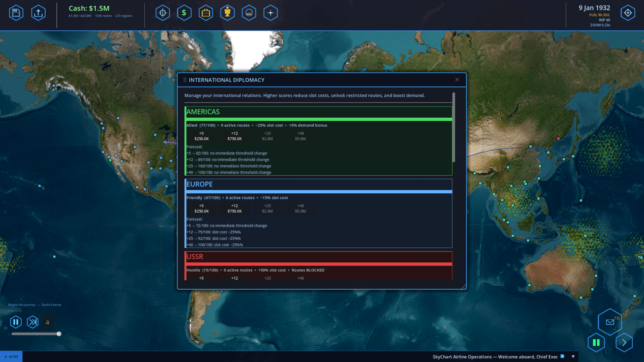Skip to the next music track
This screenshot has height=362, width=644.
coord(33,322)
